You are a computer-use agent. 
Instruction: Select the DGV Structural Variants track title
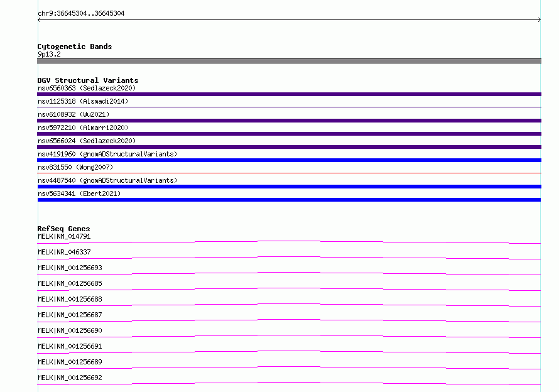point(88,80)
